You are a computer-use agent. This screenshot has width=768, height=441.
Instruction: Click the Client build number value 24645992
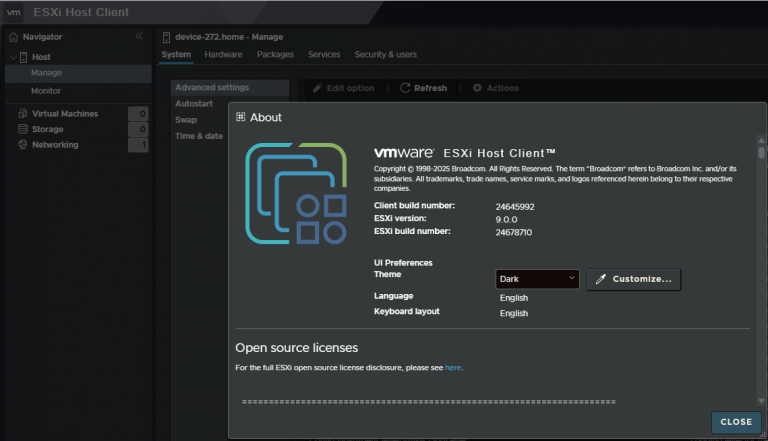pyautogui.click(x=515, y=207)
